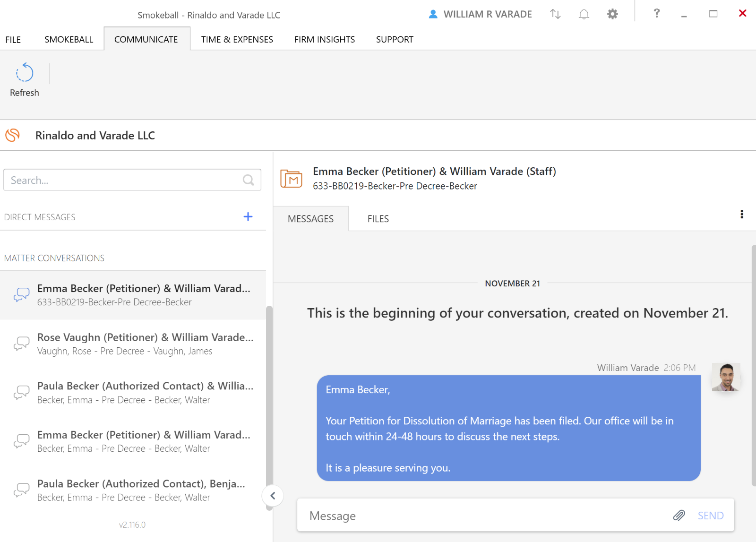Open Rose Vaughn (Petitioner) conversation
The height and width of the screenshot is (542, 756).
click(x=133, y=344)
